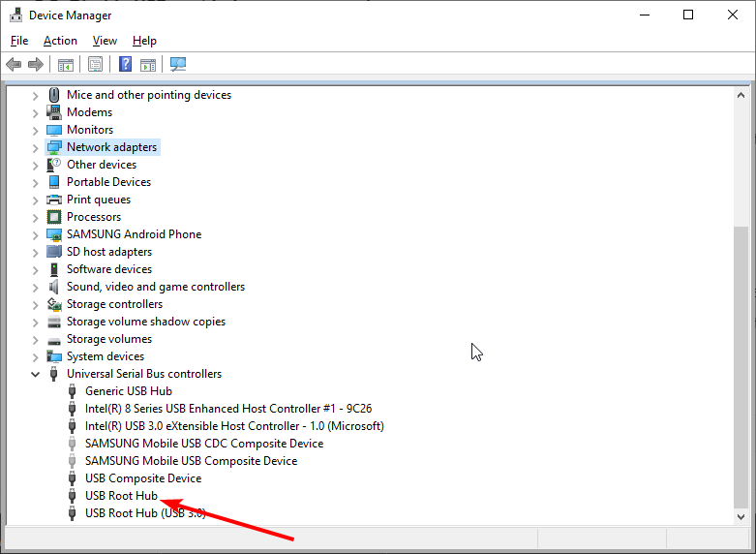756x554 pixels.
Task: Select Intel(R) 8 Series USB Enhanced Host Controller
Action: coord(228,409)
